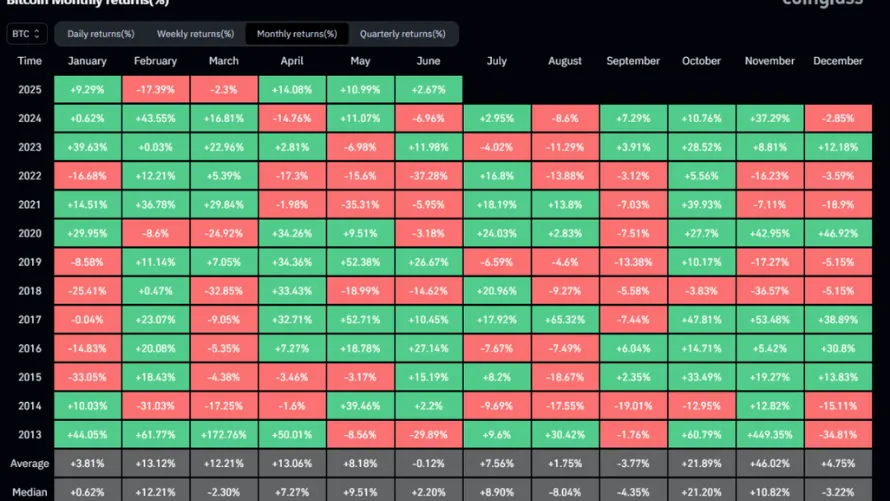This screenshot has width=890, height=501.
Task: Click the +65.32% August 2017 cell
Action: click(x=565, y=320)
